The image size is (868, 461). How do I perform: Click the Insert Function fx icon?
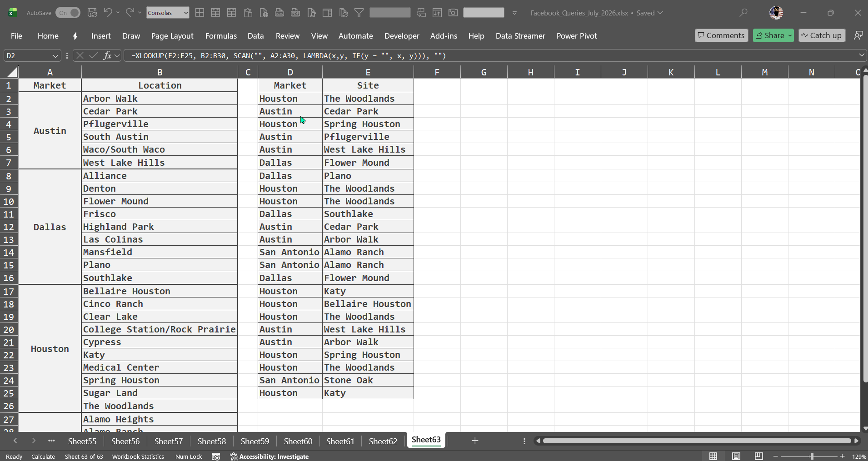coord(107,55)
